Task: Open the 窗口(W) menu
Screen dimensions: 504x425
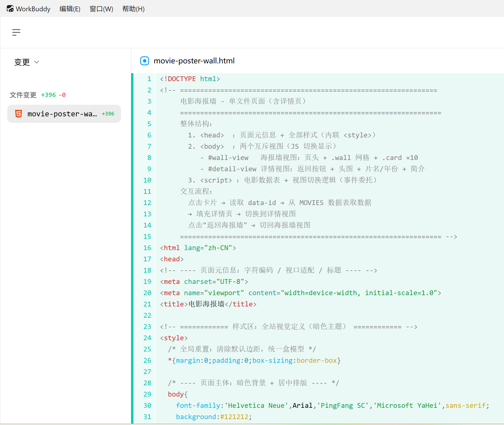Action: pos(101,9)
